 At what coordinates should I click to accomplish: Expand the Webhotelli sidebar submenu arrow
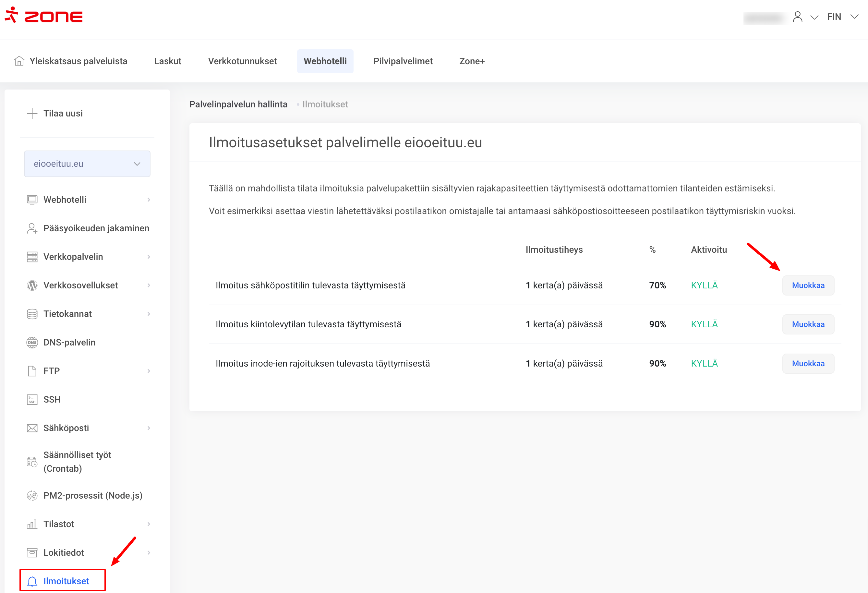click(149, 200)
